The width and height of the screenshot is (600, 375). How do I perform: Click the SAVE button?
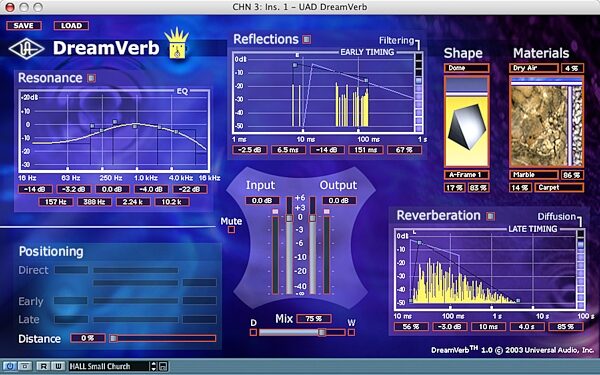click(24, 26)
